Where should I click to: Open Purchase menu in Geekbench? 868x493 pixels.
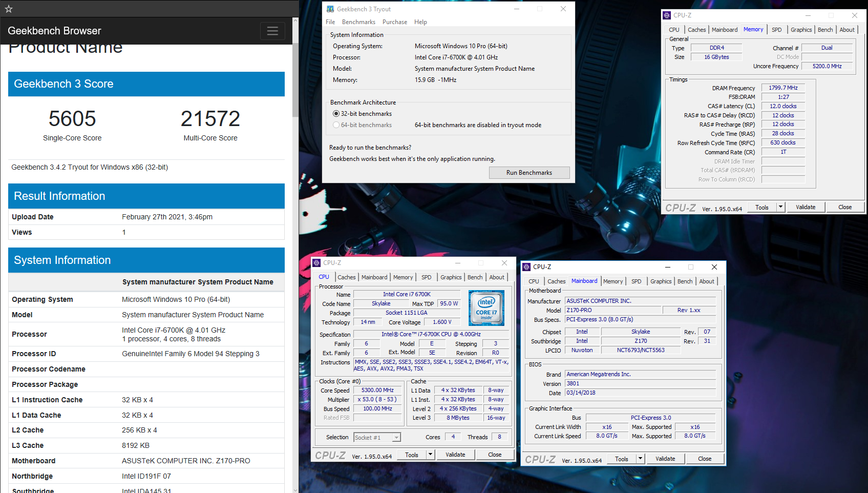click(x=395, y=22)
